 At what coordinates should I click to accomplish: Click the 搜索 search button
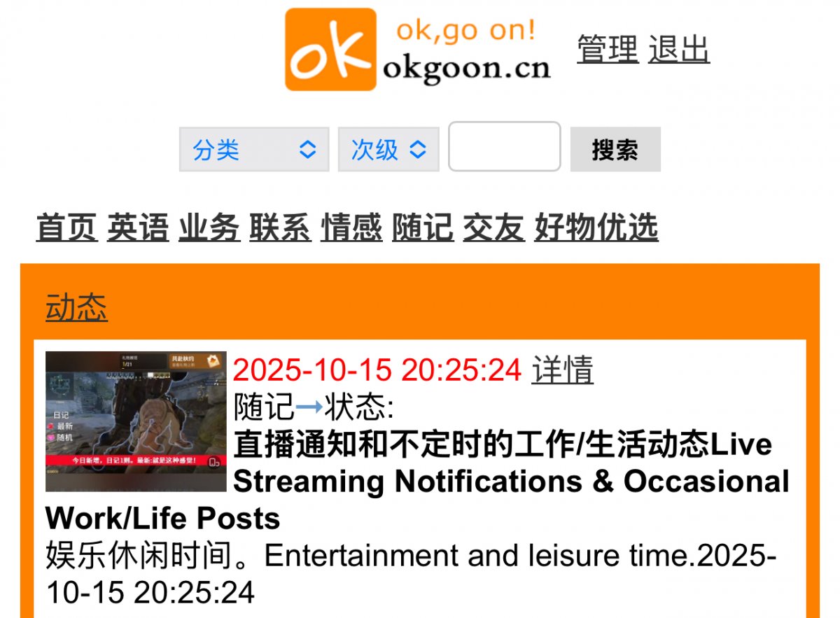pos(615,149)
